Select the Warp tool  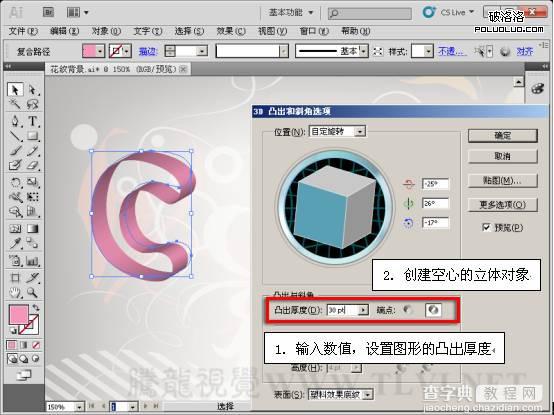(x=15, y=197)
